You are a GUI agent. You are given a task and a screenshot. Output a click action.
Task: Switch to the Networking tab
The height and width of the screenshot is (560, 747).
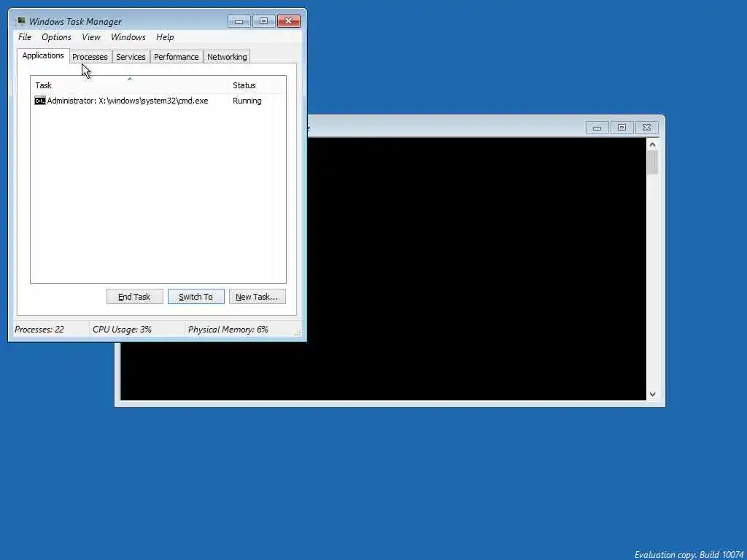click(x=227, y=57)
